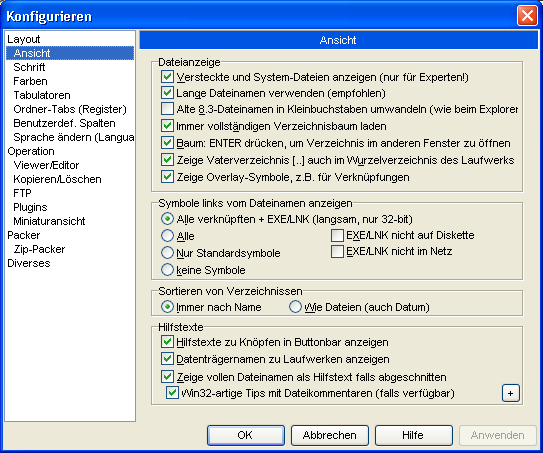Select Plugins in the configuration tree
The height and width of the screenshot is (453, 543).
(30, 207)
